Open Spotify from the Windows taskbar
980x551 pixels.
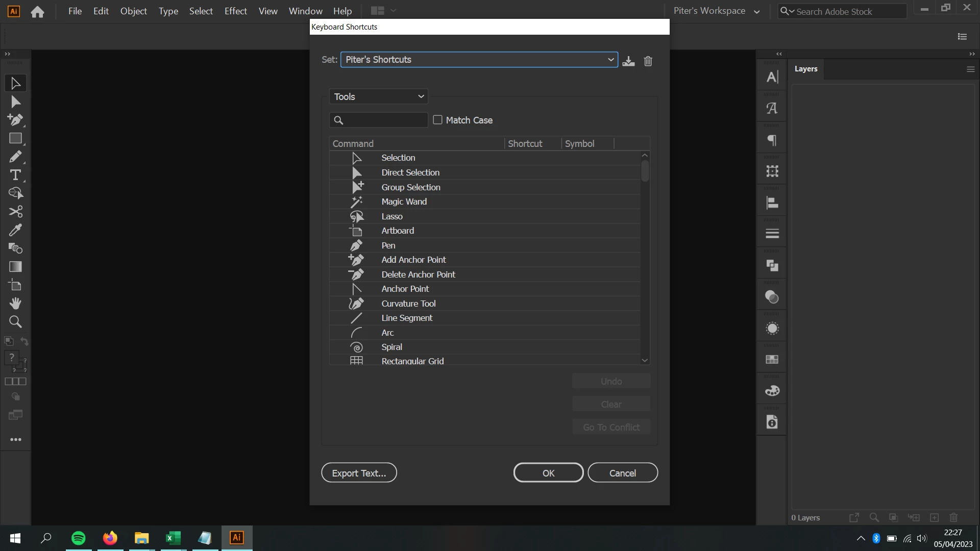79,538
